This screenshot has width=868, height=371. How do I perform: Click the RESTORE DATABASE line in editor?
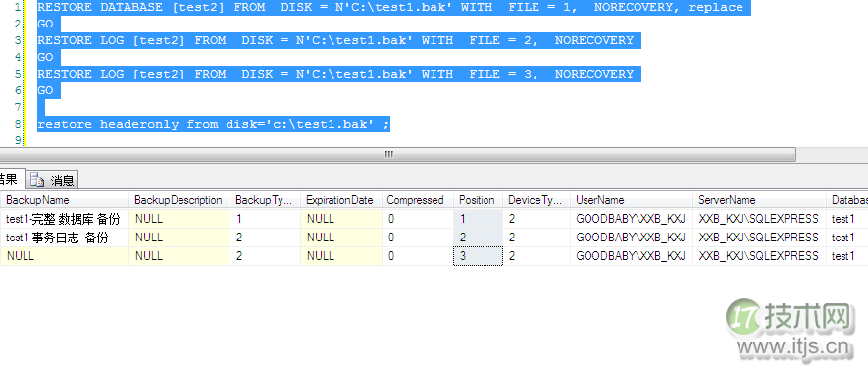[390, 7]
